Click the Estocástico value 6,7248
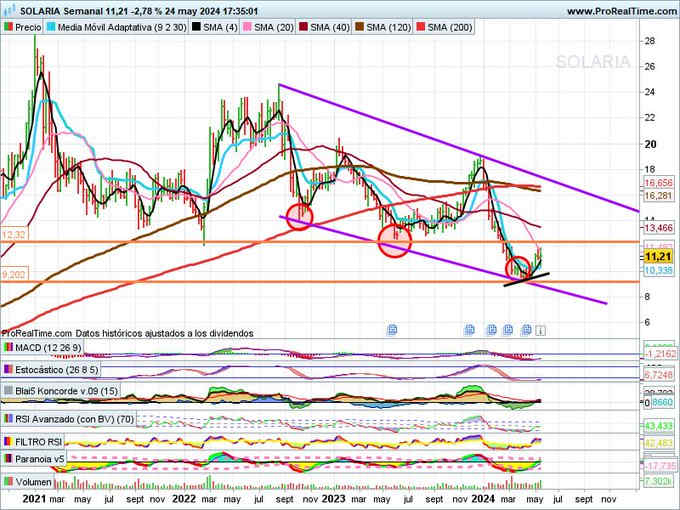This screenshot has width=680, height=510. tap(658, 375)
